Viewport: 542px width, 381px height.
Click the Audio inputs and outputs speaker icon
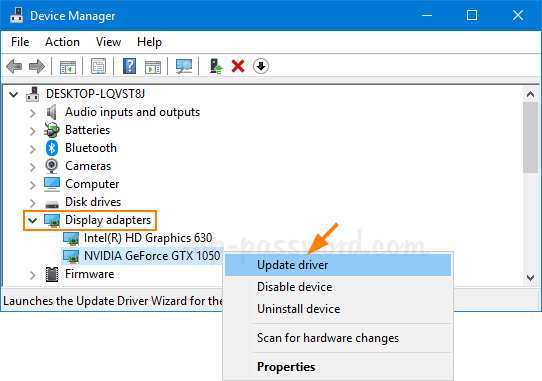tap(52, 112)
